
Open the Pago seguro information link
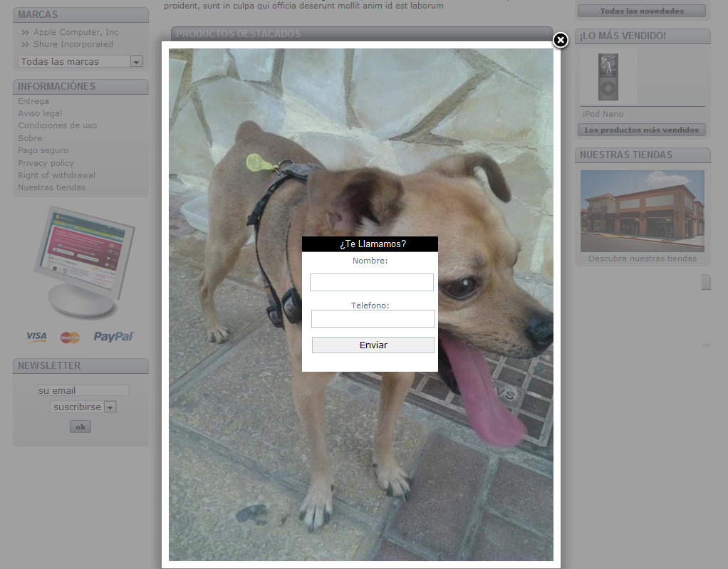coord(43,150)
